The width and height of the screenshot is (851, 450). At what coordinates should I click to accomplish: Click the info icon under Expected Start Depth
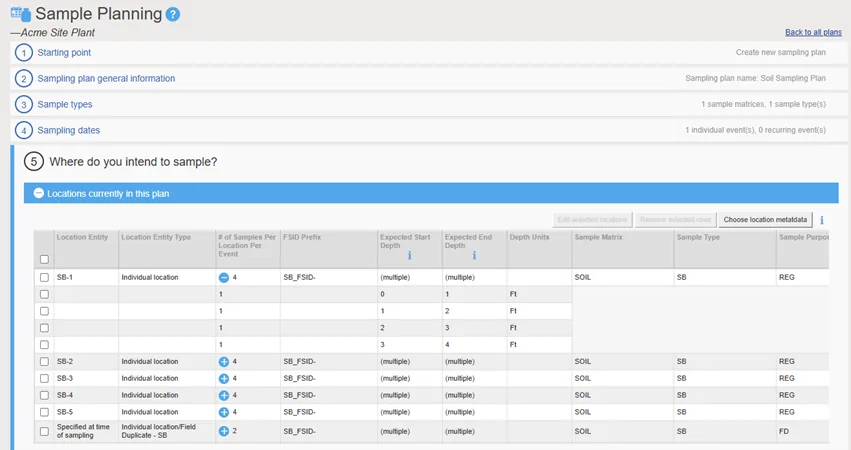[x=409, y=255]
